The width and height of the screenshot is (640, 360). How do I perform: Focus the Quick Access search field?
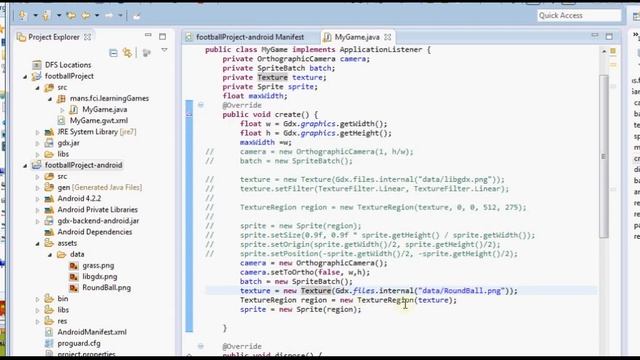click(x=579, y=16)
